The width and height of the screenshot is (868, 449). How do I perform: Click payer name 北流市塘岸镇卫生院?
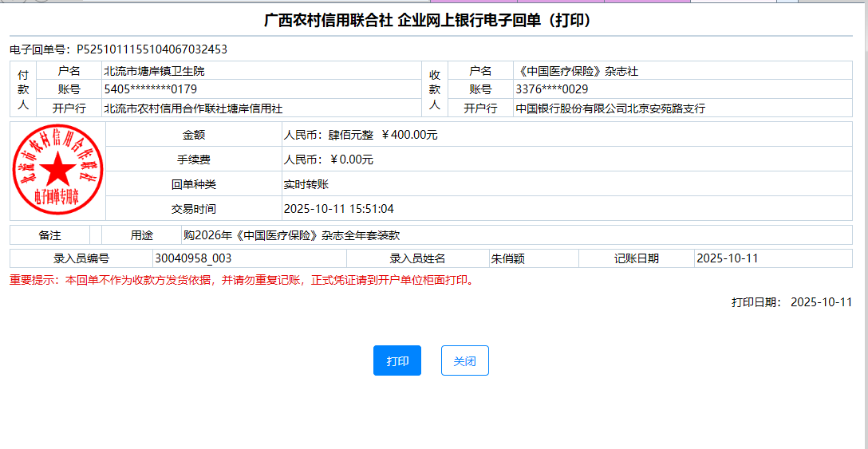coord(160,71)
